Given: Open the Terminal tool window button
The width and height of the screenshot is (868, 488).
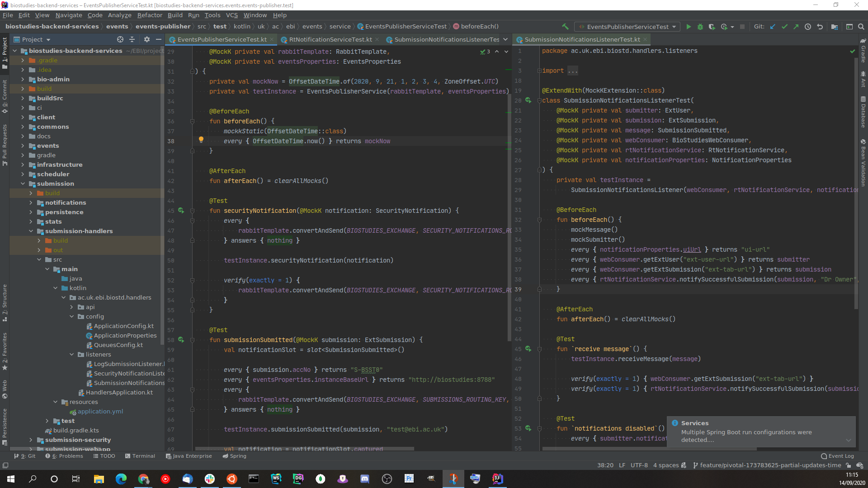Looking at the screenshot, I should (x=140, y=456).
